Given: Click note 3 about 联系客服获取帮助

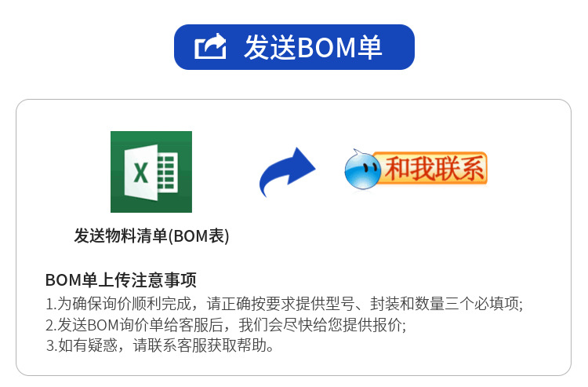Looking at the screenshot, I should (x=160, y=345).
